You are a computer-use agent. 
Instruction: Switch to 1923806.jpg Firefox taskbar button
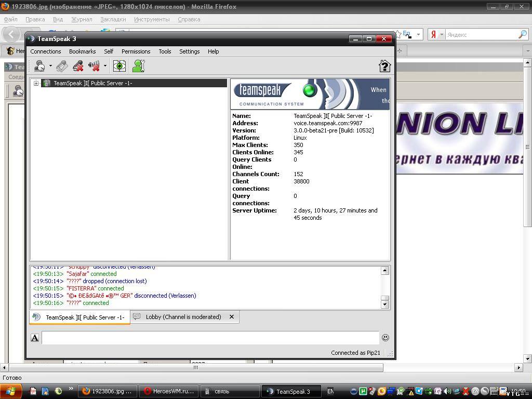pos(108,391)
